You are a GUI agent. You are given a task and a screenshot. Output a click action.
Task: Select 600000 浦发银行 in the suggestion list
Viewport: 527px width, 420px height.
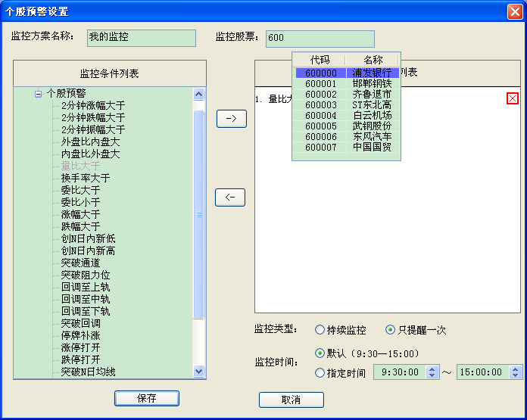[346, 73]
